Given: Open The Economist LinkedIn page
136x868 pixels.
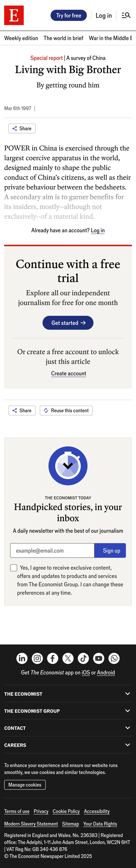Looking at the screenshot, I should point(22,658).
